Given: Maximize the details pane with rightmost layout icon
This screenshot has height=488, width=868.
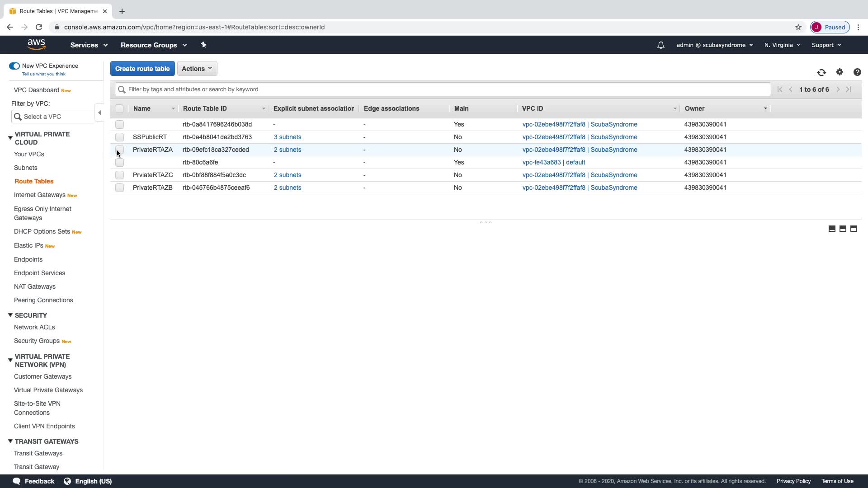Looking at the screenshot, I should click(854, 229).
